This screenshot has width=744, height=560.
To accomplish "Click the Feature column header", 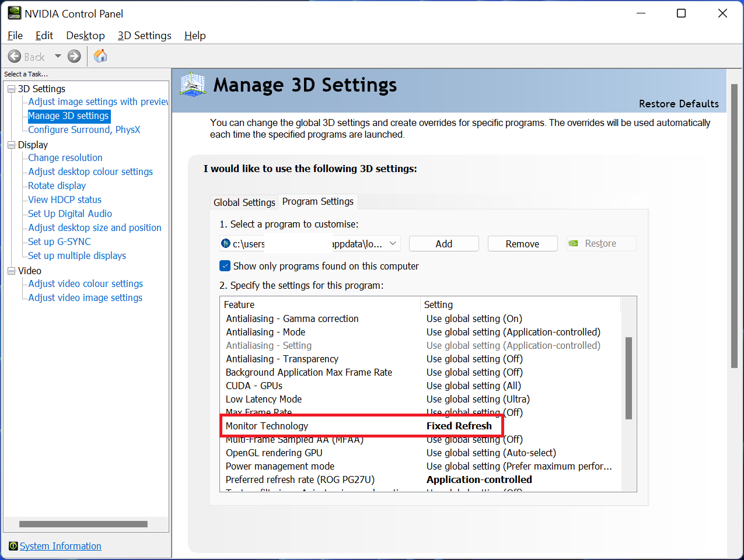I will 320,304.
